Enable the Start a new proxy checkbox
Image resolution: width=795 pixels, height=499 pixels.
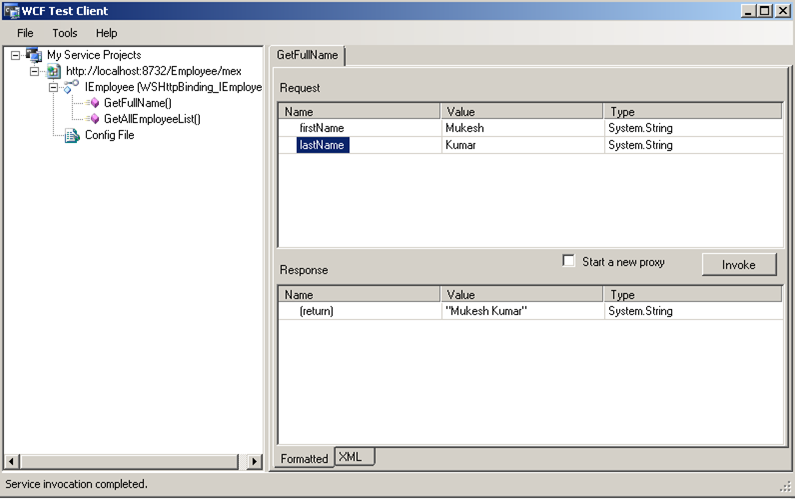click(x=568, y=261)
